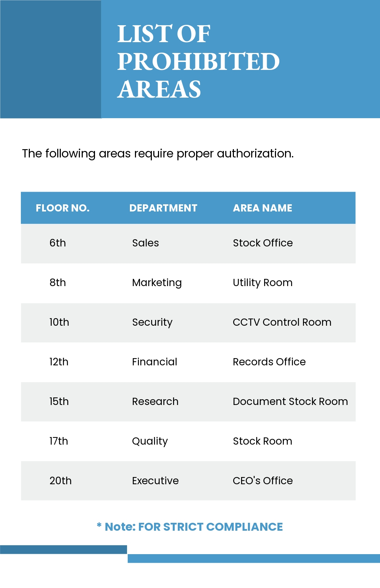The width and height of the screenshot is (380, 588).
Task: Click the Quality department cell
Action: (150, 441)
